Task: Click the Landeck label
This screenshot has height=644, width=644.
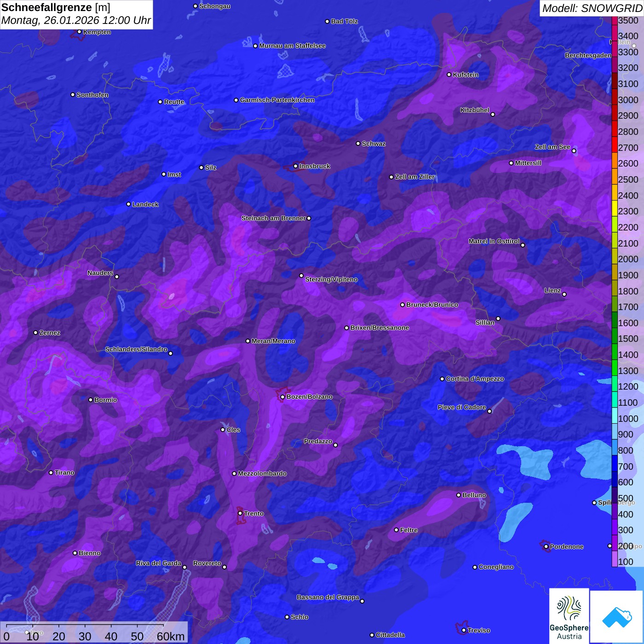Action: pos(145,204)
